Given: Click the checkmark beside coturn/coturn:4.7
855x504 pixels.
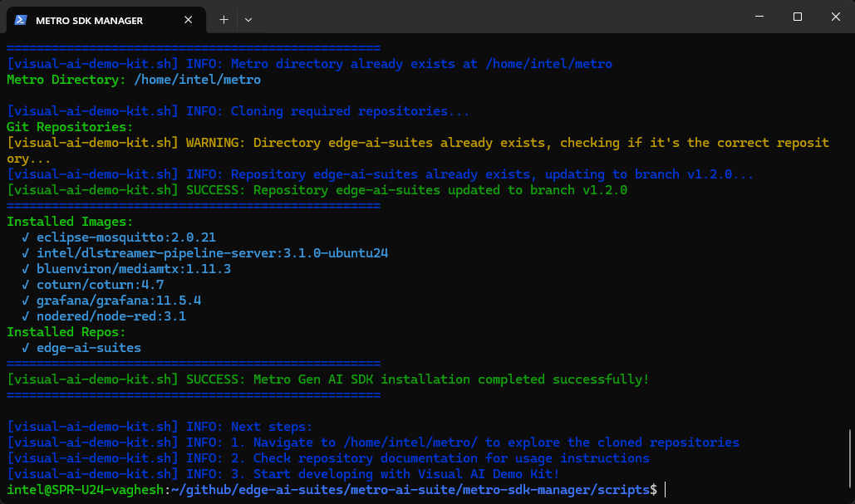Looking at the screenshot, I should click(x=27, y=285).
